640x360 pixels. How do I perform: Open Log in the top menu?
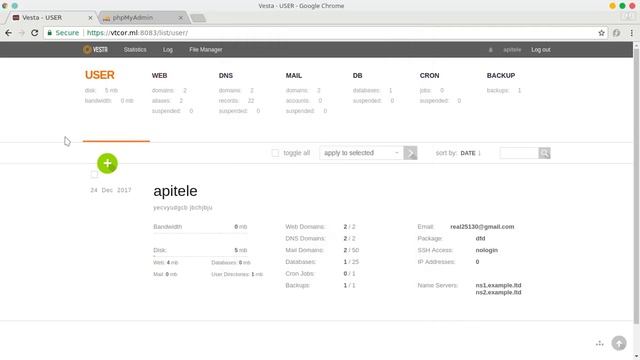[x=168, y=50]
